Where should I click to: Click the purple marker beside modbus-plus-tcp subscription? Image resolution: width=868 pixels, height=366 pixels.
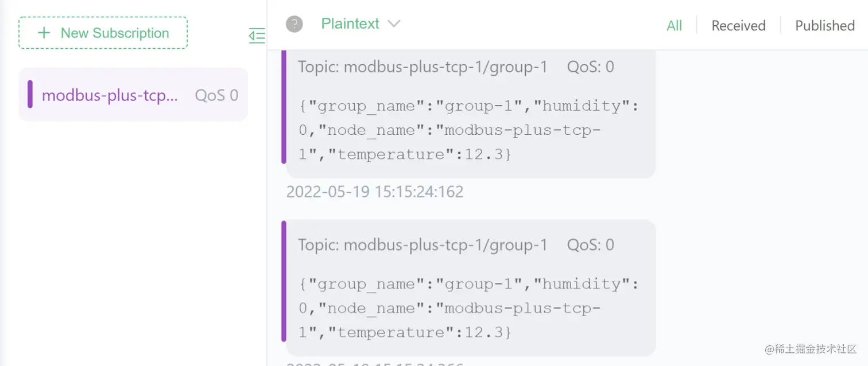30,95
